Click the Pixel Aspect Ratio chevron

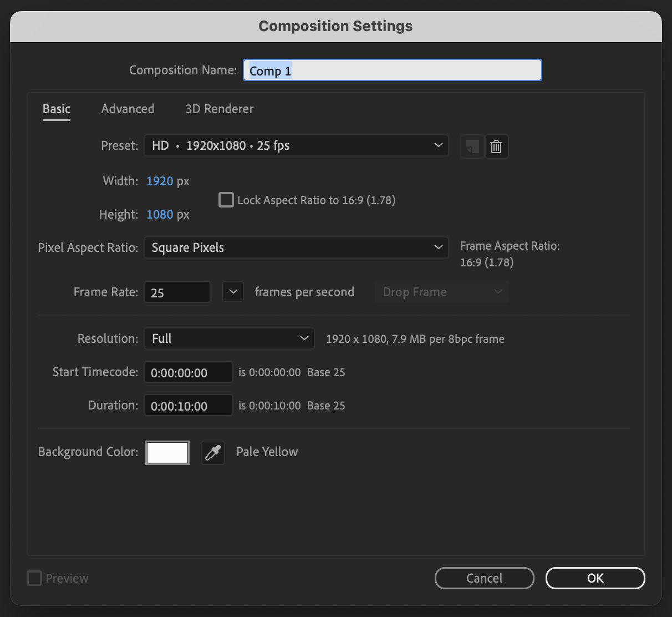438,247
